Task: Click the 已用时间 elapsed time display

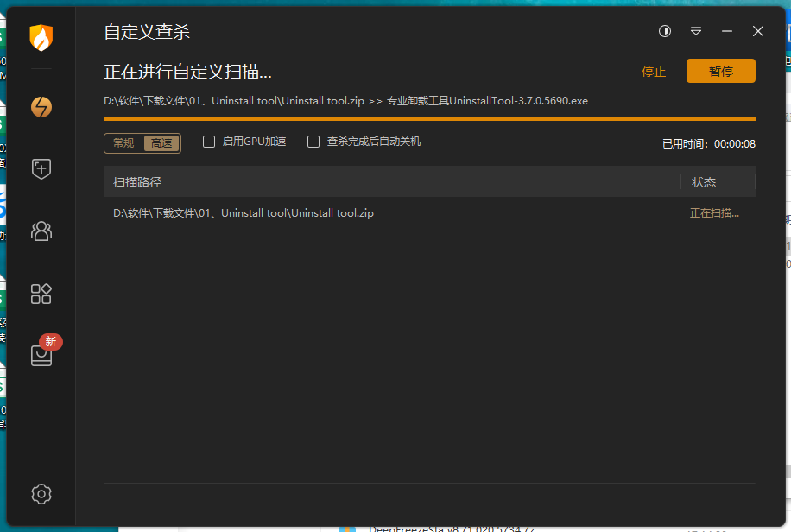Action: [x=709, y=144]
